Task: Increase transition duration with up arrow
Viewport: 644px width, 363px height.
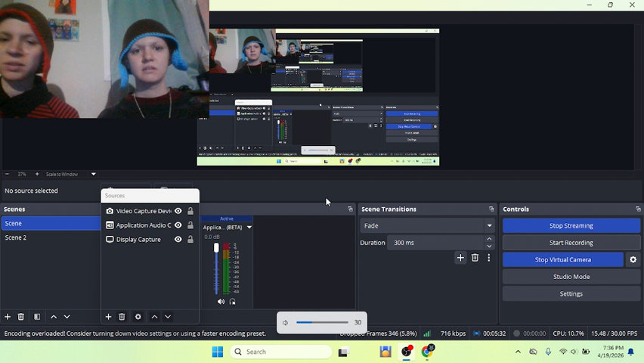Action: (489, 239)
